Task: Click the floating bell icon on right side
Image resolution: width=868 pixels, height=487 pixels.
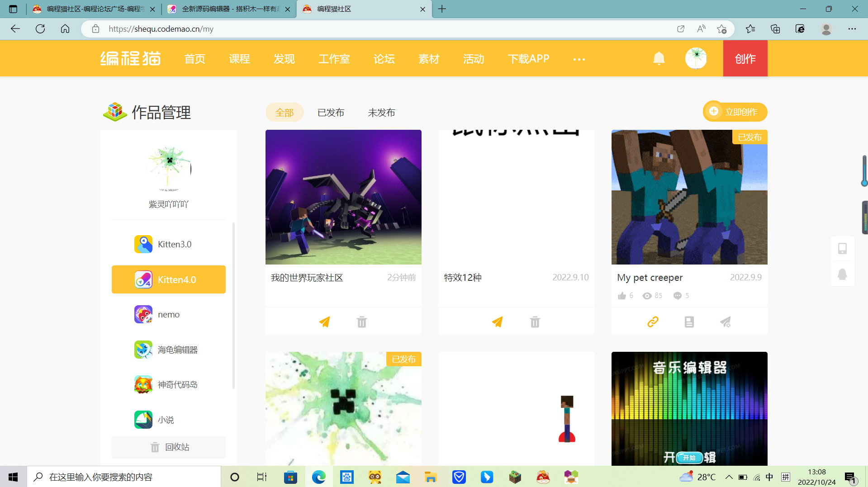Action: click(842, 274)
